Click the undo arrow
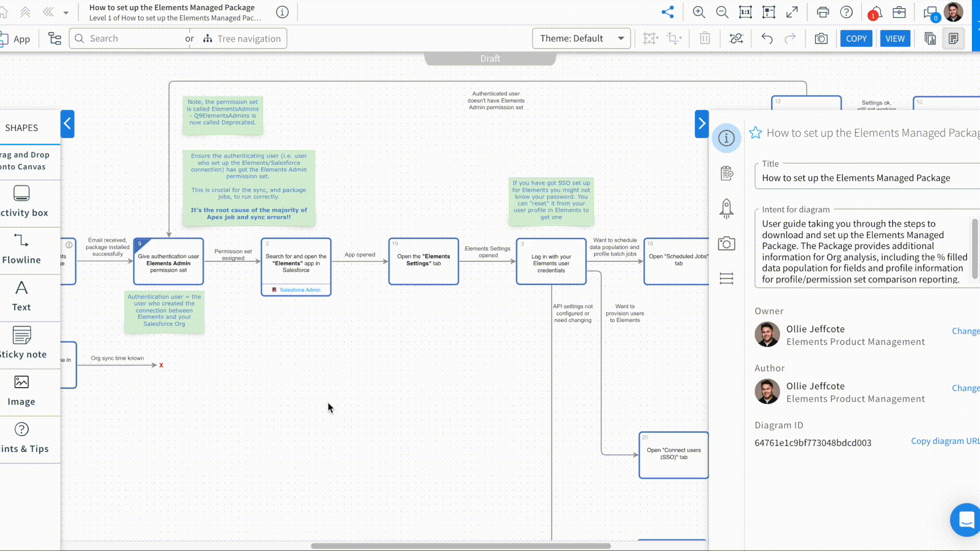The image size is (980, 551). pos(767,39)
